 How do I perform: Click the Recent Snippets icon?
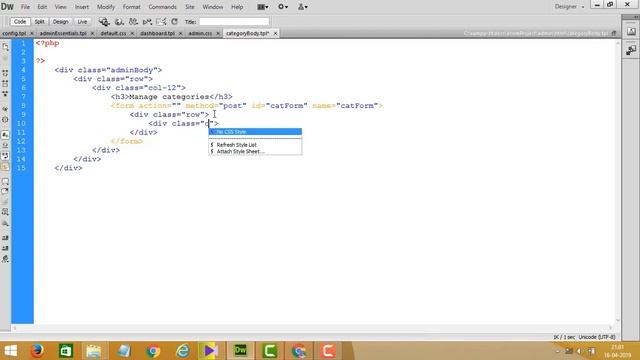(5, 212)
